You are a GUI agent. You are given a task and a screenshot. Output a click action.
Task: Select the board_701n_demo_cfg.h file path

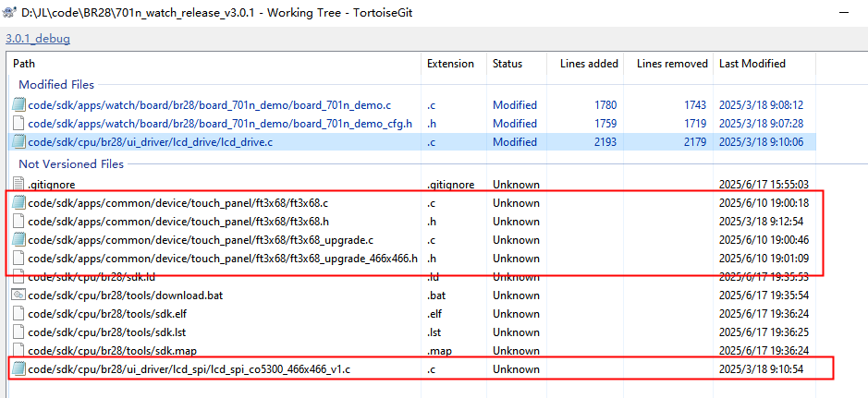coord(220,123)
